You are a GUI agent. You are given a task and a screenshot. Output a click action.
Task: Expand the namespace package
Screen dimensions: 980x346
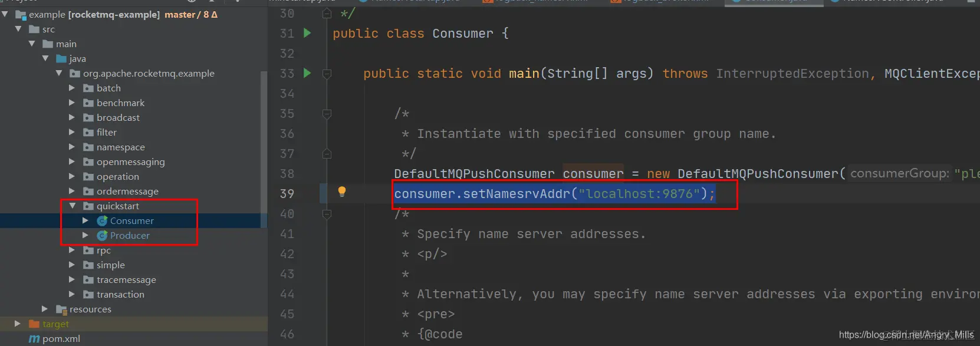click(x=72, y=147)
